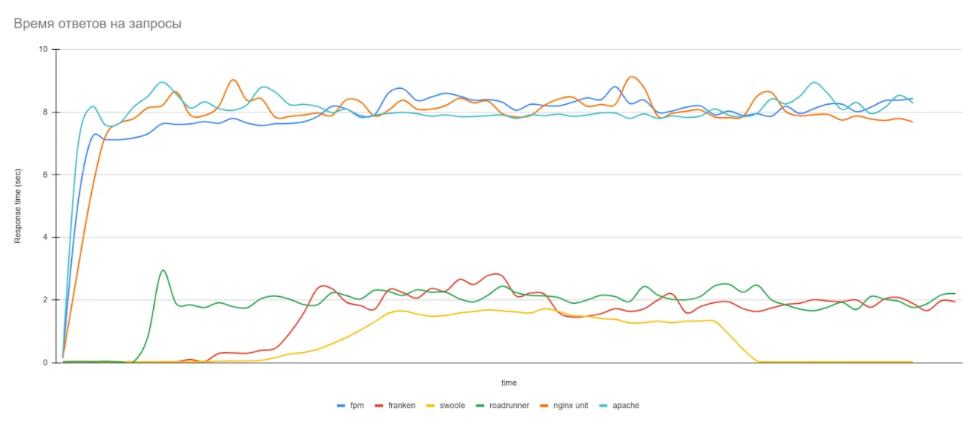This screenshot has height=424, width=980.
Task: Click the green roadrunner legend marker
Action: coord(479,406)
